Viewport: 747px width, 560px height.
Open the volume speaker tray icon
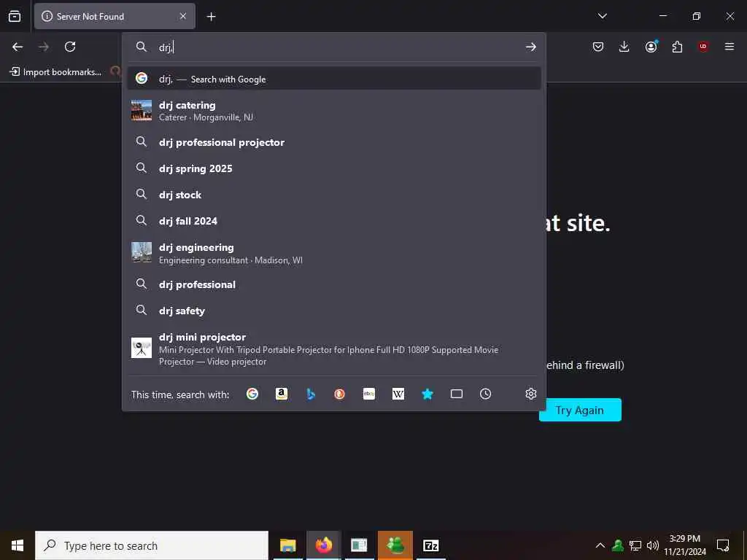[653, 545]
